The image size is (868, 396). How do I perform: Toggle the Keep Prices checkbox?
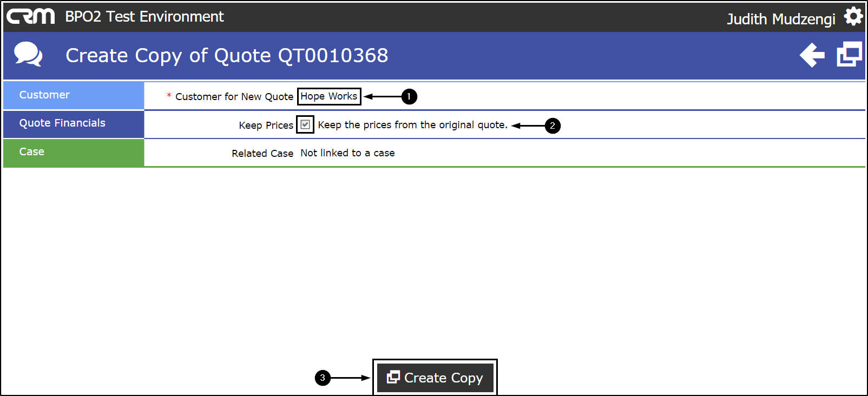pyautogui.click(x=305, y=124)
